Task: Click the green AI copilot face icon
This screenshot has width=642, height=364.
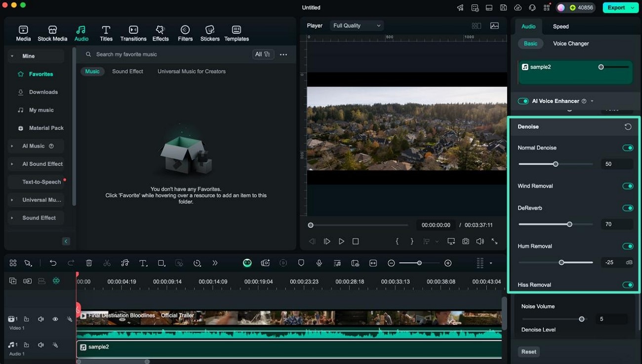Action: tap(247, 263)
